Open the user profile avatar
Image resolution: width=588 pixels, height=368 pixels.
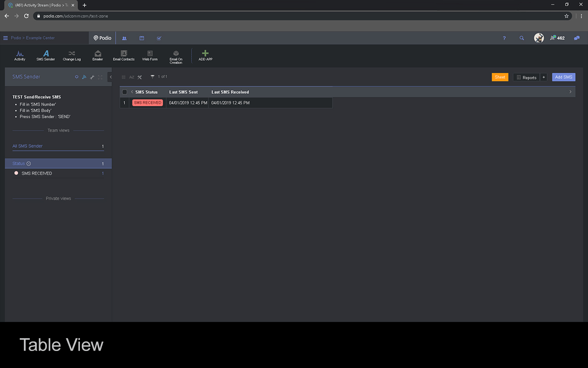539,38
